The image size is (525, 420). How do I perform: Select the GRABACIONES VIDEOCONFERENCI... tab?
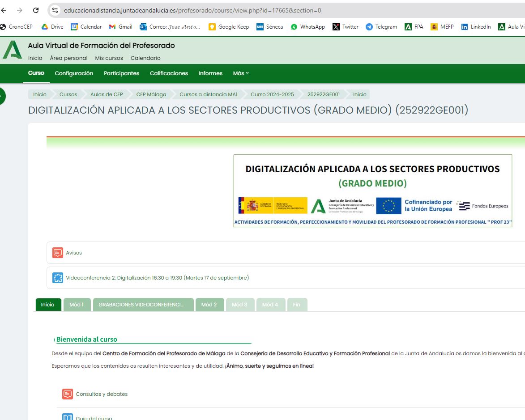point(143,305)
